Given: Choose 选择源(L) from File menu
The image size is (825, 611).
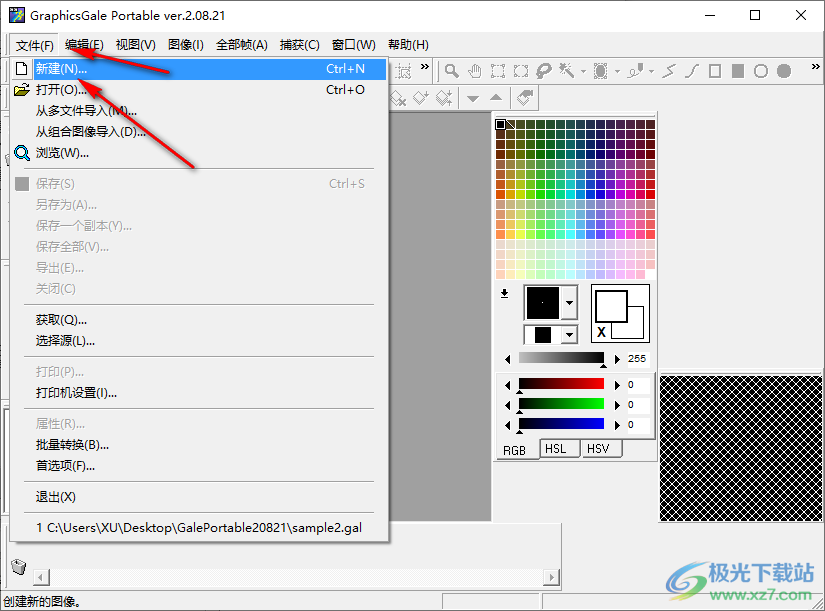Looking at the screenshot, I should pos(199,341).
